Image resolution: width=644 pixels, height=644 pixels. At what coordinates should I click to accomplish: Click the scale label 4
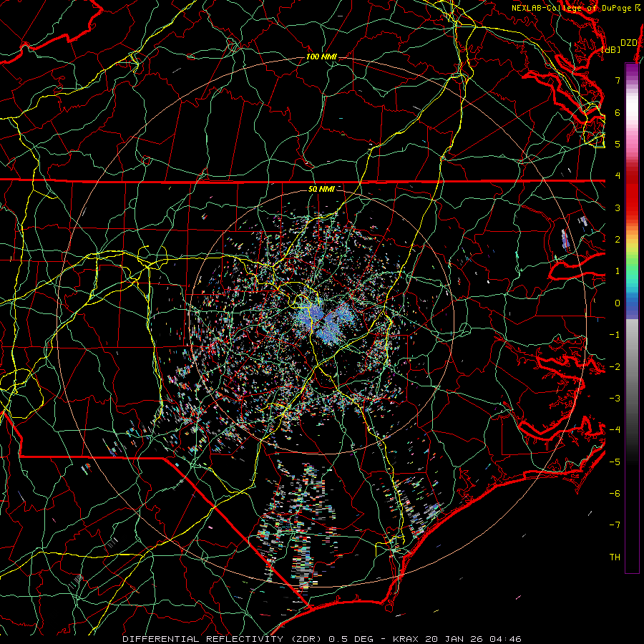click(618, 176)
